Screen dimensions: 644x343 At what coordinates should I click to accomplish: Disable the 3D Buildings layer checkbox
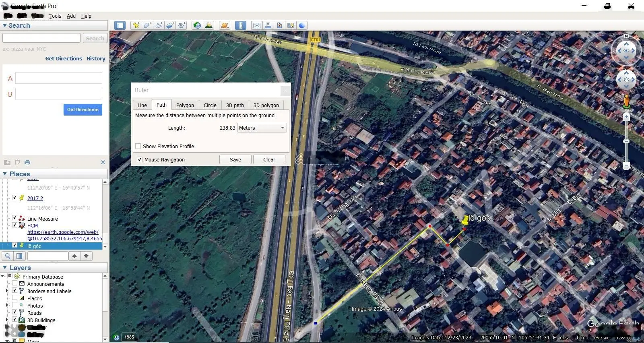pyautogui.click(x=15, y=319)
